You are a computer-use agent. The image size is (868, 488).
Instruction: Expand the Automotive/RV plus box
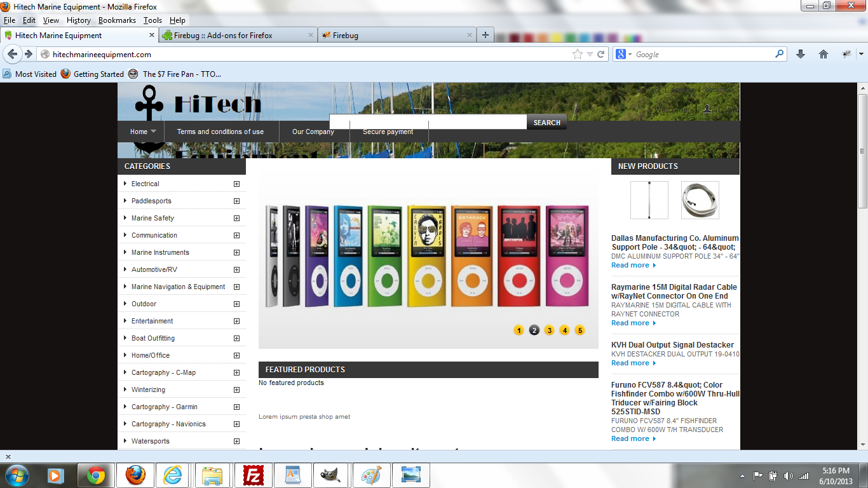click(236, 269)
